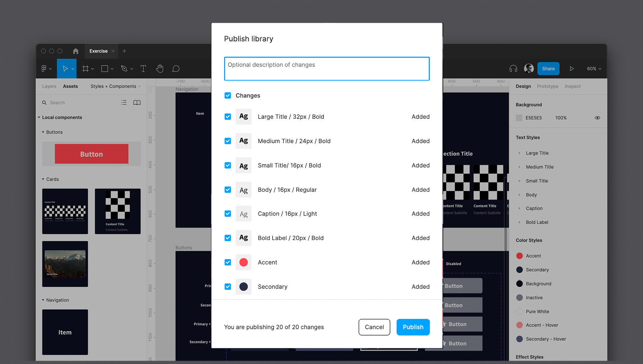643x364 pixels.
Task: Select the Frame tool
Action: coord(85,69)
